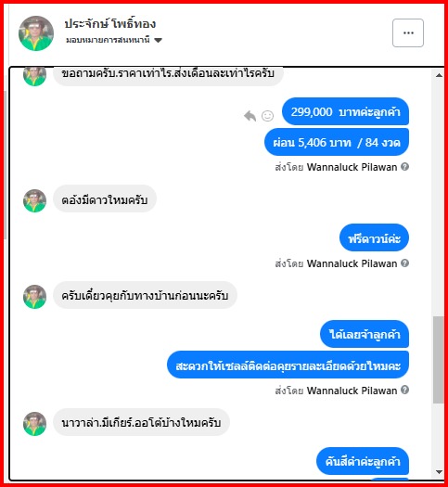Open the emoji reaction smiley icon
Screen dimensions: 448x487
pos(267,116)
